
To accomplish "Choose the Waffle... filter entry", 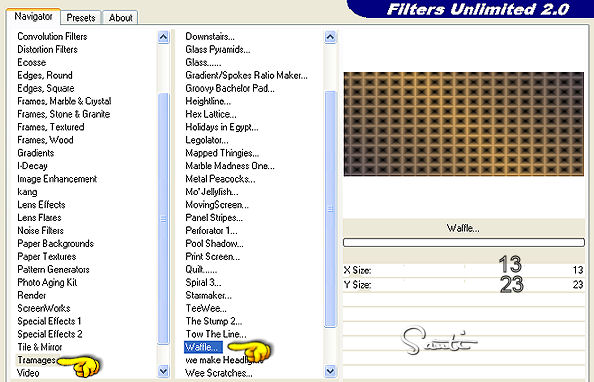I will [x=203, y=347].
